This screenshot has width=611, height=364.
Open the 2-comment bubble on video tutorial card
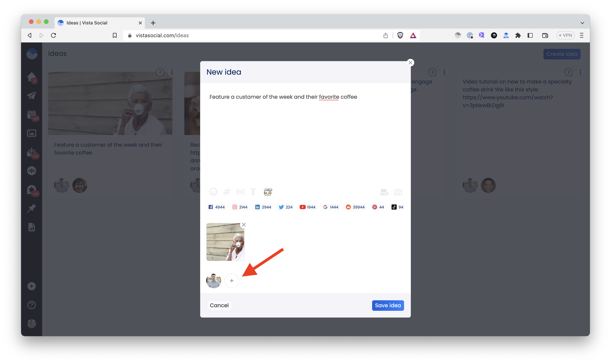pyautogui.click(x=568, y=72)
